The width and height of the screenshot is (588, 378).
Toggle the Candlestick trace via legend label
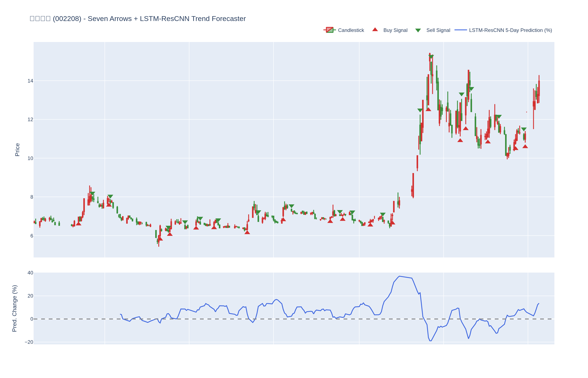tap(351, 30)
